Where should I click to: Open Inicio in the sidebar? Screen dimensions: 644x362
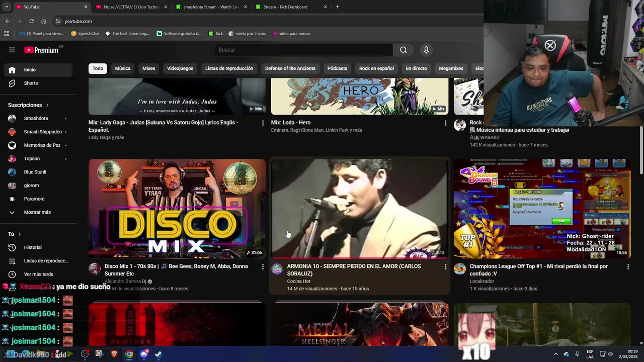39,70
